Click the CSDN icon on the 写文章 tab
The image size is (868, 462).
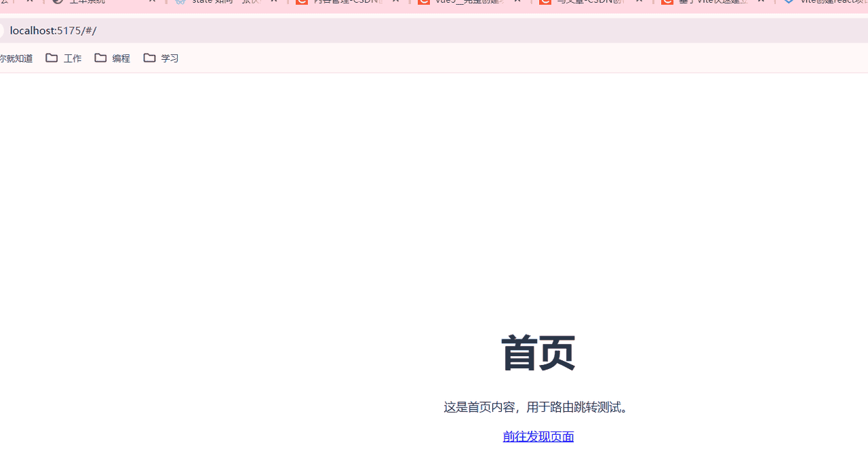(546, 3)
